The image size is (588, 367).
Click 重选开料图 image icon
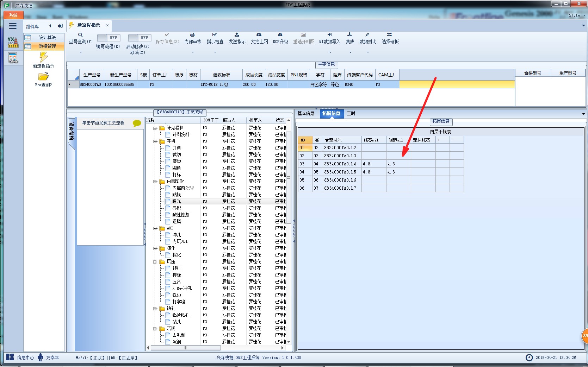coord(303,35)
